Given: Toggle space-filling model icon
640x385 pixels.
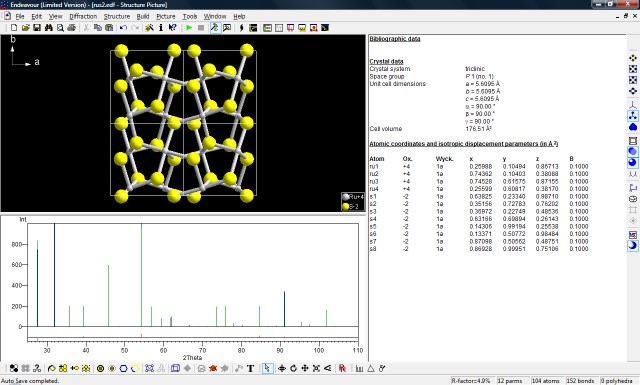Looking at the screenshot, I should pos(633,127).
